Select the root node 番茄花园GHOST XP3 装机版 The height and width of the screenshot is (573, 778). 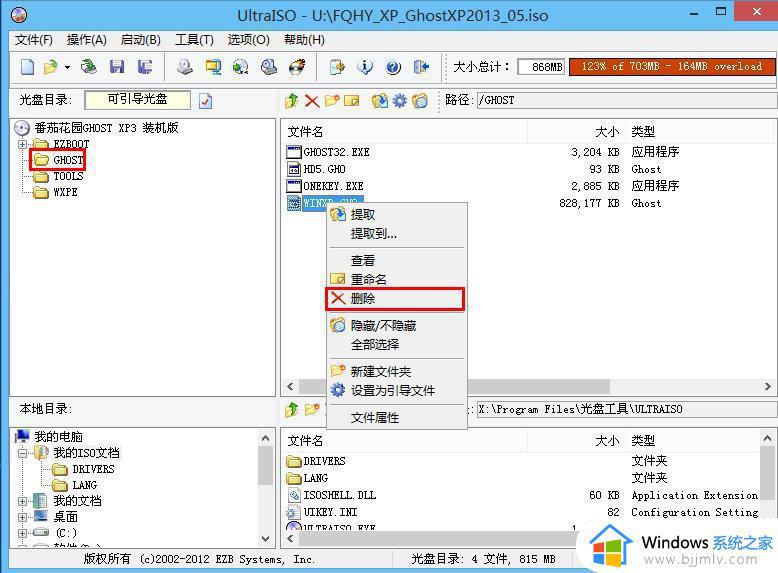97,128
